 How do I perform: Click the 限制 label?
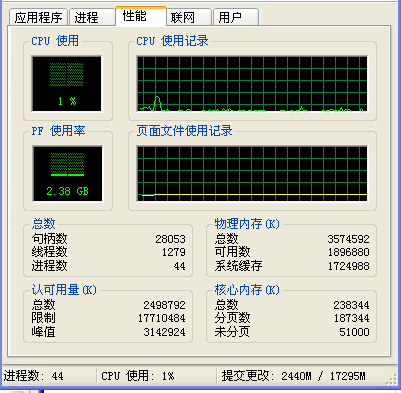point(43,318)
